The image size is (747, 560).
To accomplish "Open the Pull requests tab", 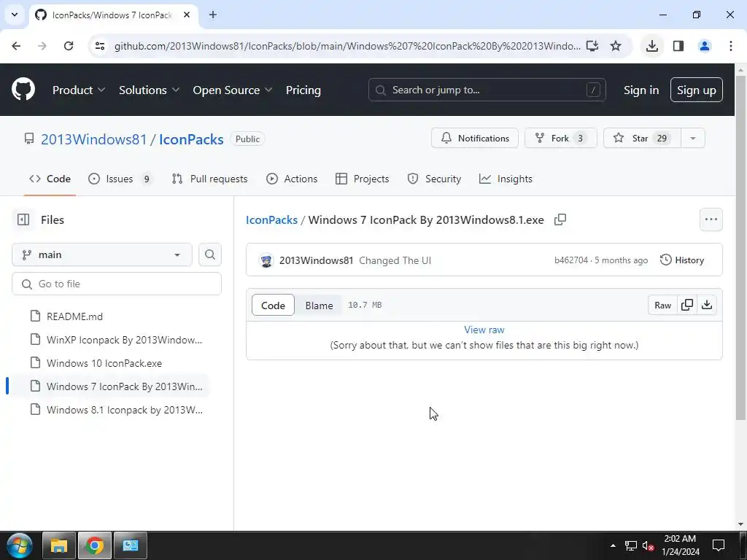I will click(209, 179).
